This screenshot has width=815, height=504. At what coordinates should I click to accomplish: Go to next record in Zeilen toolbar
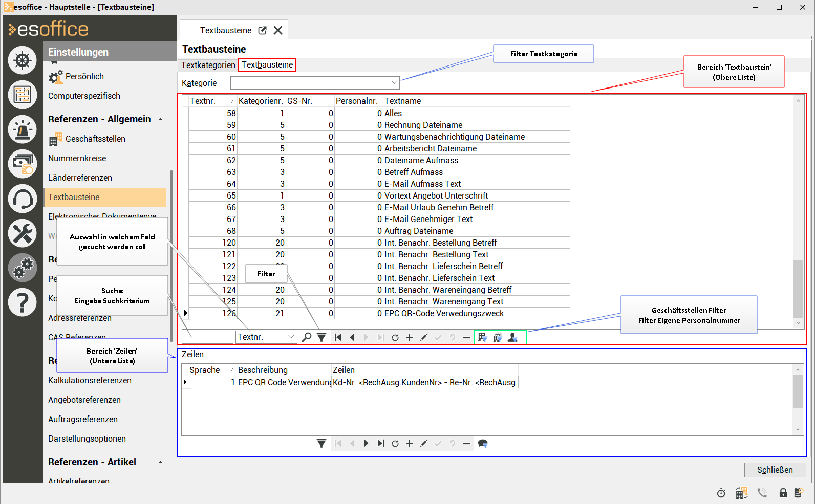tap(367, 443)
